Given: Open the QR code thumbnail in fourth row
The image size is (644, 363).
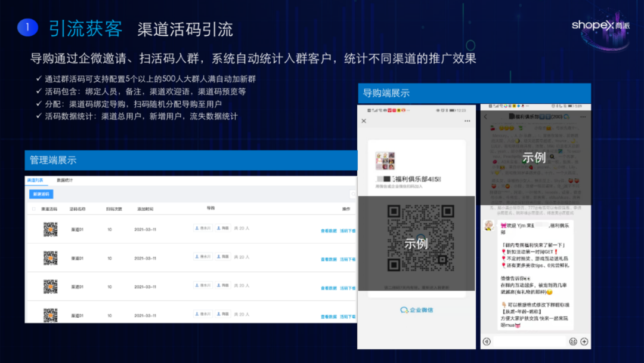Looking at the screenshot, I should click(x=51, y=315).
